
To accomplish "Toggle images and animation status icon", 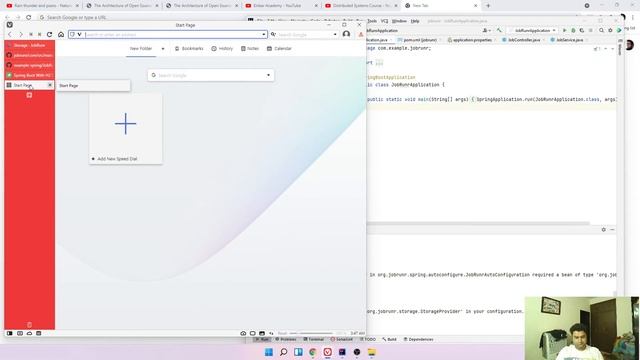I will [262, 333].
